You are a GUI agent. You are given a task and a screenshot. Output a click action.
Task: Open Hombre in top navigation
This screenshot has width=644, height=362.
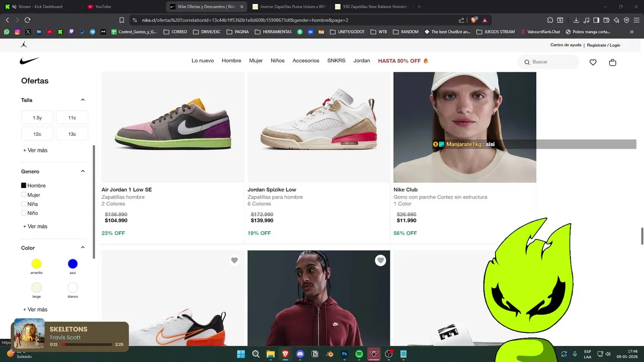231,61
